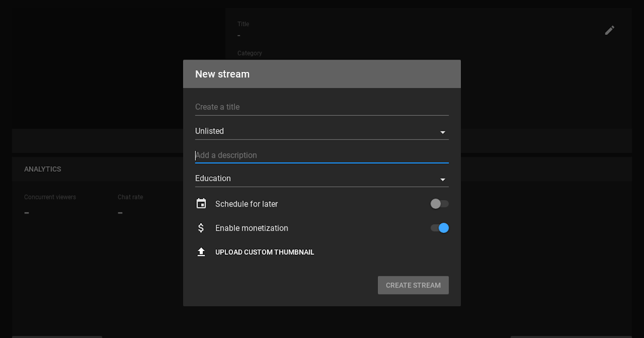
Task: Click the upload arrow thumbnail icon
Action: 201,252
